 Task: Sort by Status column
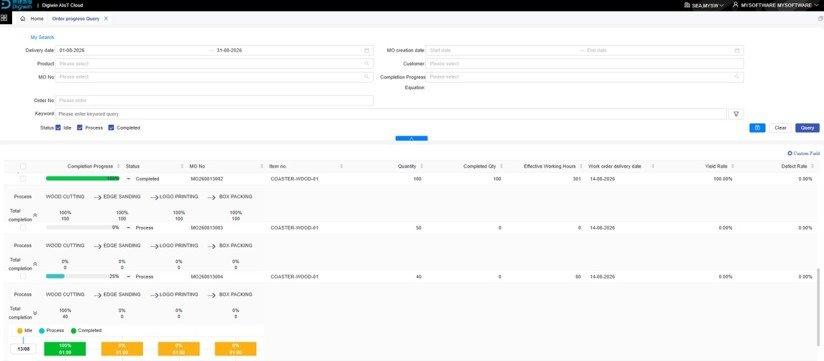[182, 167]
